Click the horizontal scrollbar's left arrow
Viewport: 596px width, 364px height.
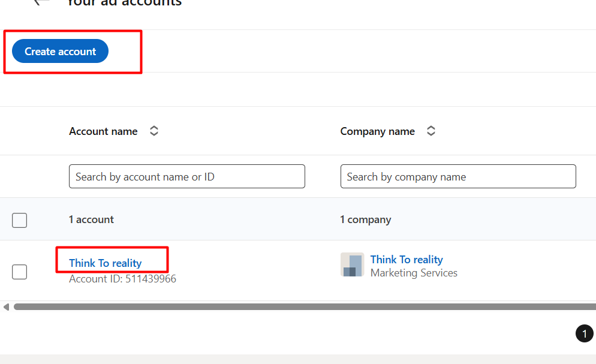pyautogui.click(x=6, y=307)
